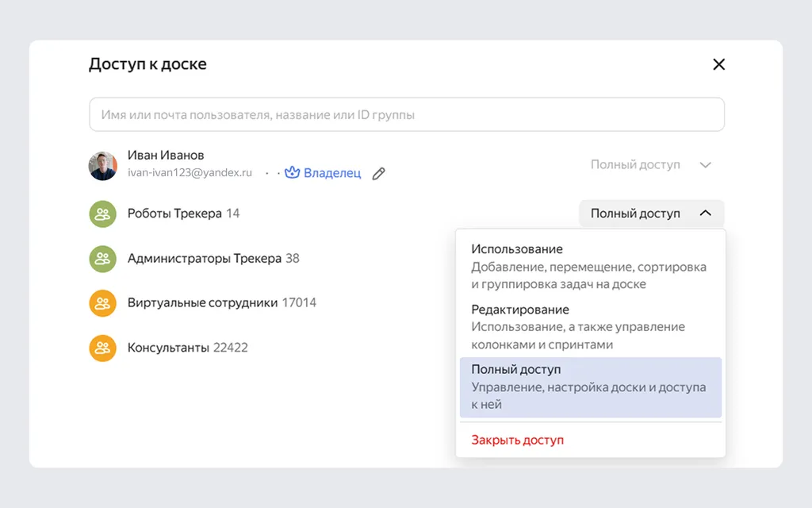
Task: Select the Полный доступ menu option
Action: 590,387
